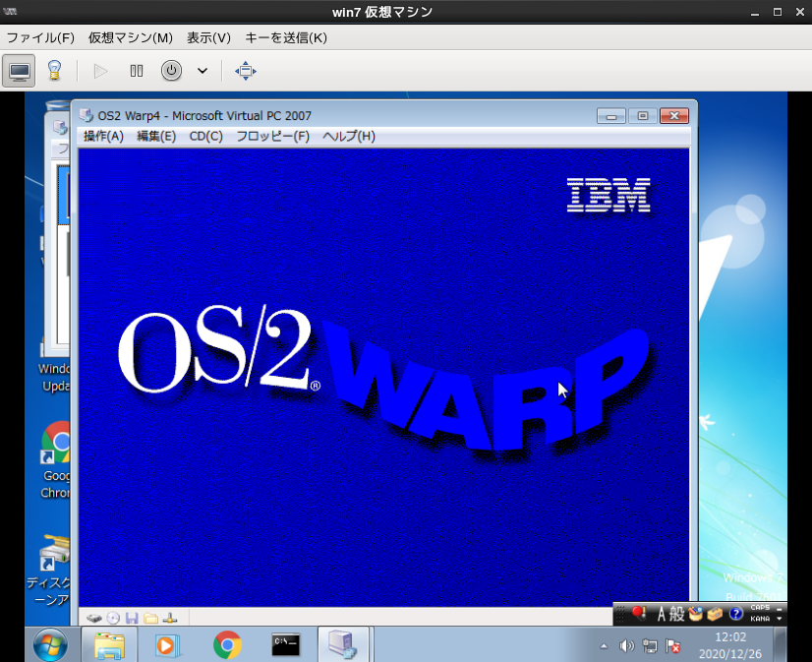Change the IME conversion mode 般
The width and height of the screenshot is (812, 662).
(677, 615)
